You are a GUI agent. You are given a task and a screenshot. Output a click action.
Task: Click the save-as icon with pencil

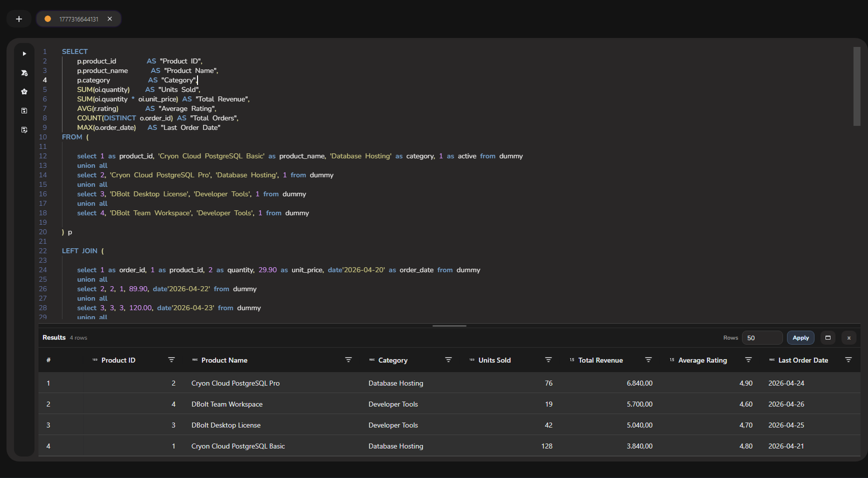24,129
